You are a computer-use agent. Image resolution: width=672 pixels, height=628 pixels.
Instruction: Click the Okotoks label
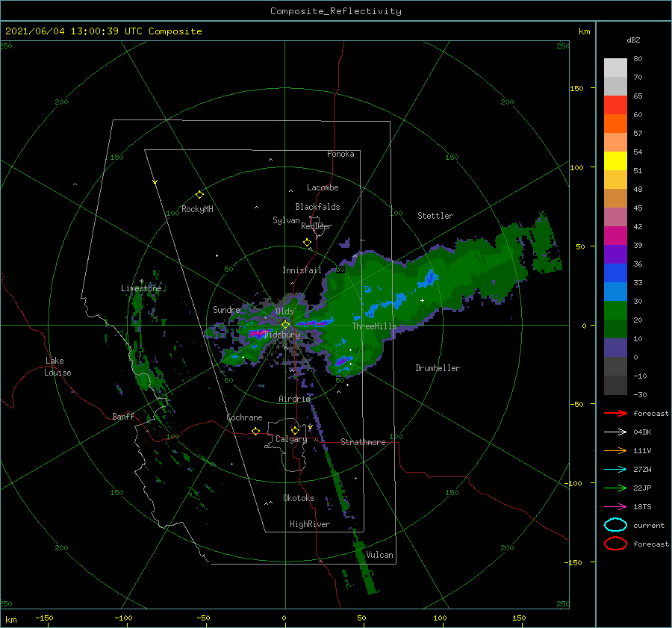299,498
